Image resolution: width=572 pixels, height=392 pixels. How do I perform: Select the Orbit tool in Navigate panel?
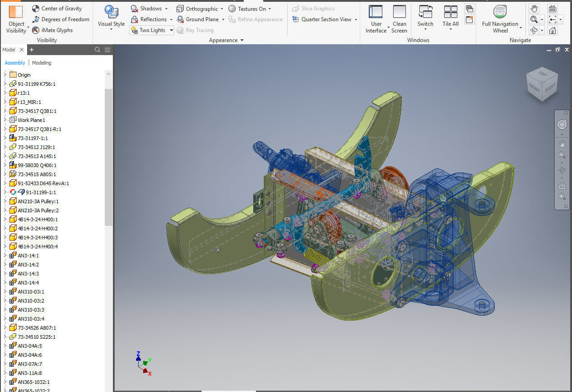coord(534,30)
